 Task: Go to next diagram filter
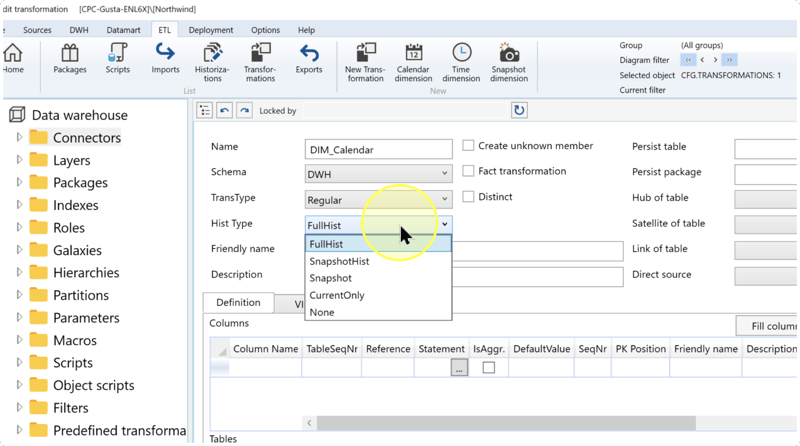click(715, 60)
